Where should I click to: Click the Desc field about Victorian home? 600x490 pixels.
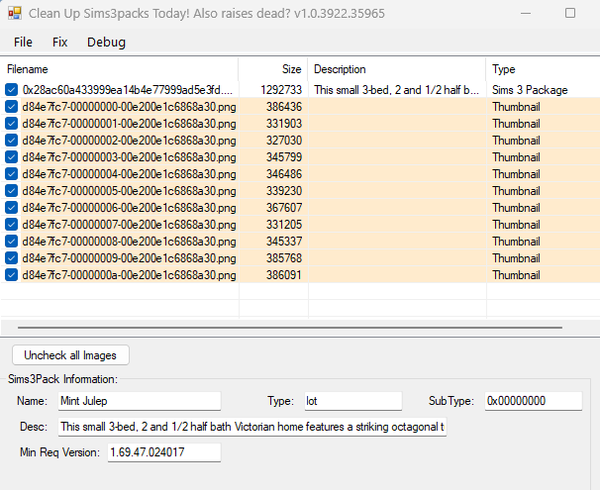252,427
